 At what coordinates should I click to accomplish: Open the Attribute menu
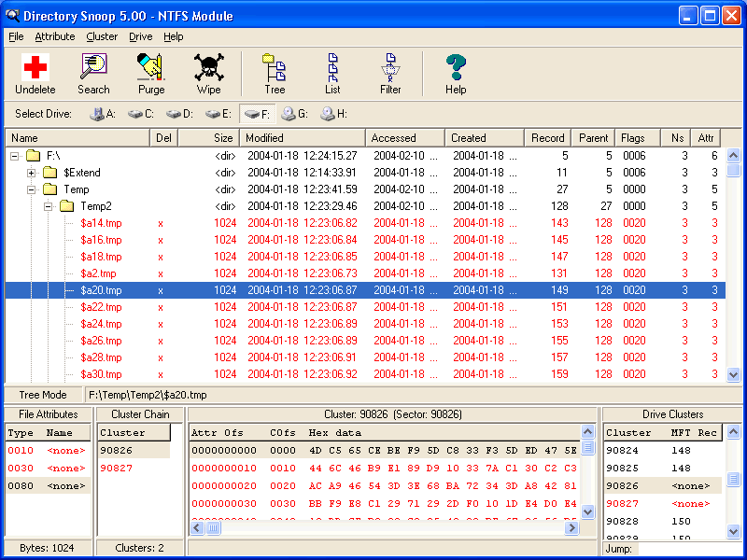(55, 36)
